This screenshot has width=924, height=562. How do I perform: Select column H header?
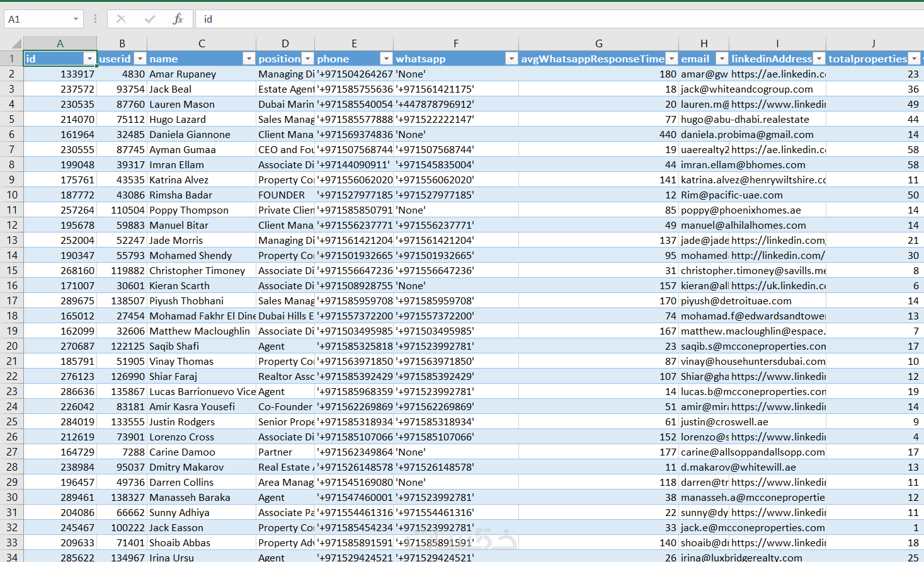[x=704, y=43]
